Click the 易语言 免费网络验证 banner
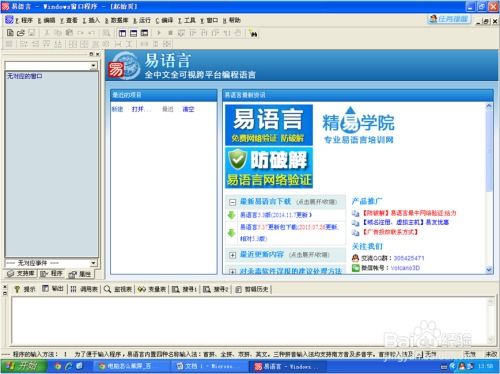The width and height of the screenshot is (500, 374). [269, 125]
